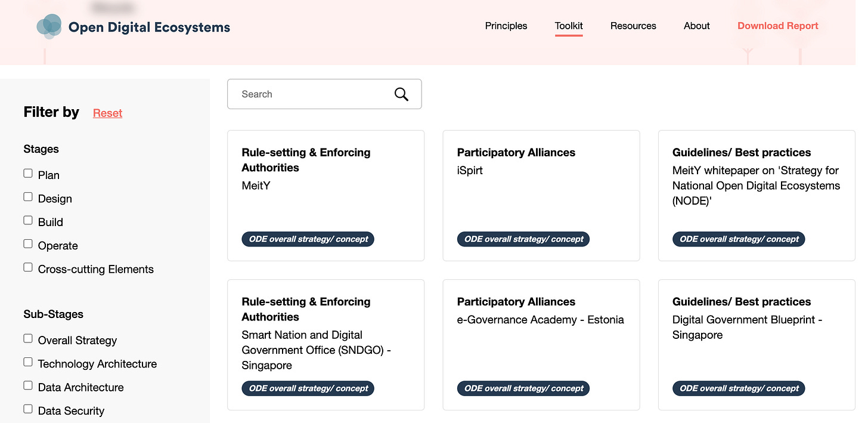The width and height of the screenshot is (868, 423).
Task: Navigate to the About page
Action: coord(697,26)
